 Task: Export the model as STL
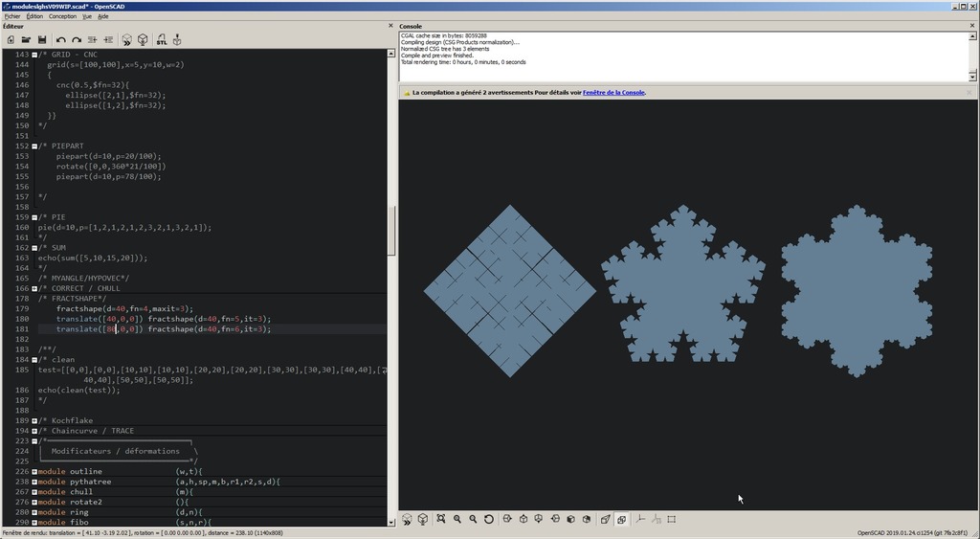(161, 40)
